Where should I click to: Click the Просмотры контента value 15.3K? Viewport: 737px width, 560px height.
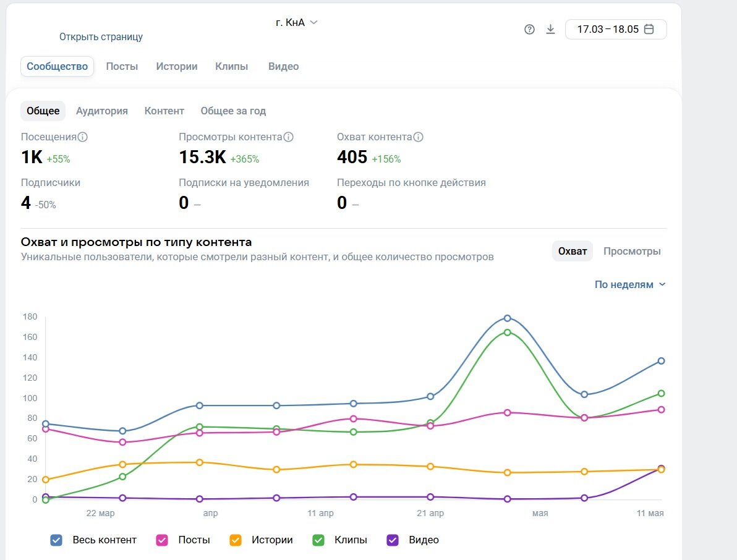pyautogui.click(x=203, y=157)
